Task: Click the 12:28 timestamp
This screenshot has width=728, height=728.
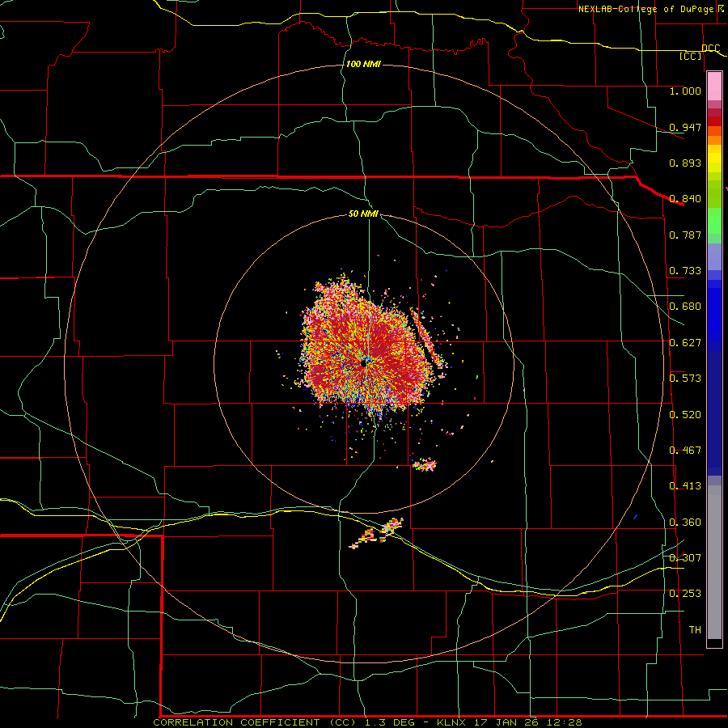Action: 563,722
